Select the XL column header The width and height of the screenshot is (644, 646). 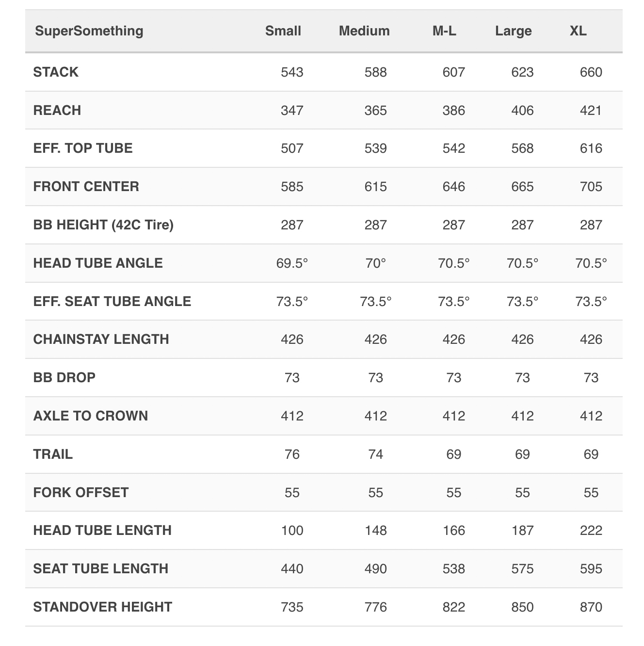[x=578, y=31]
